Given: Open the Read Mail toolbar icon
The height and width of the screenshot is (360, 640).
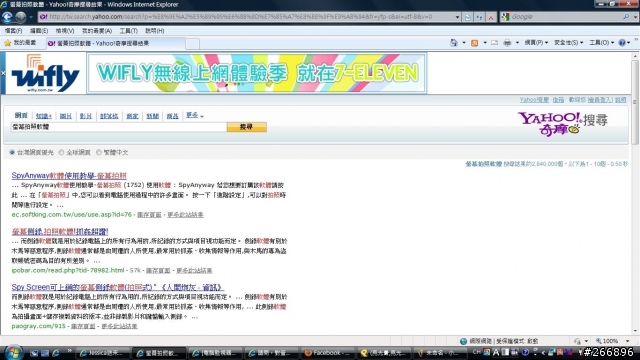Looking at the screenshot, I should (494, 42).
